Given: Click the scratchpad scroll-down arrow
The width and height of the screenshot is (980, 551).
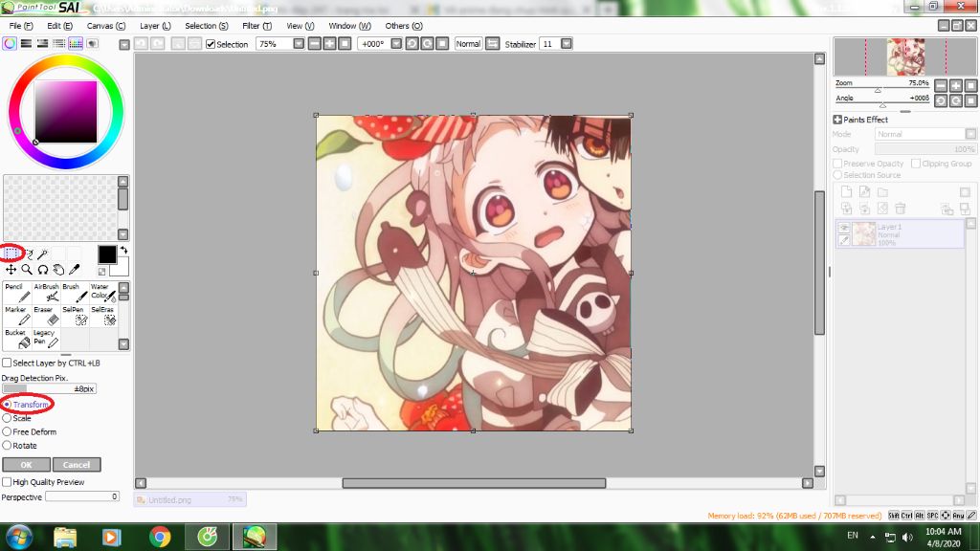Looking at the screenshot, I should click(123, 234).
